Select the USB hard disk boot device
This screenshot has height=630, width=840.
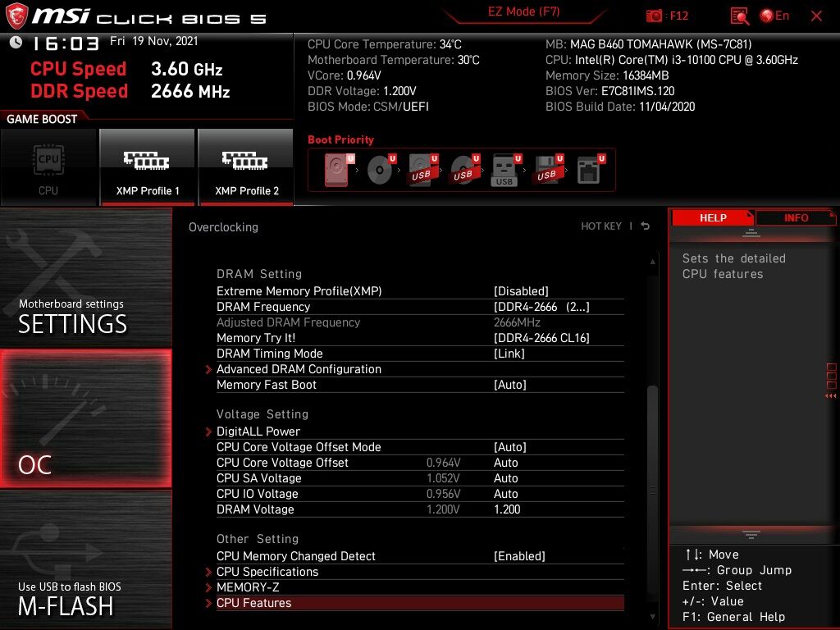tap(422, 170)
